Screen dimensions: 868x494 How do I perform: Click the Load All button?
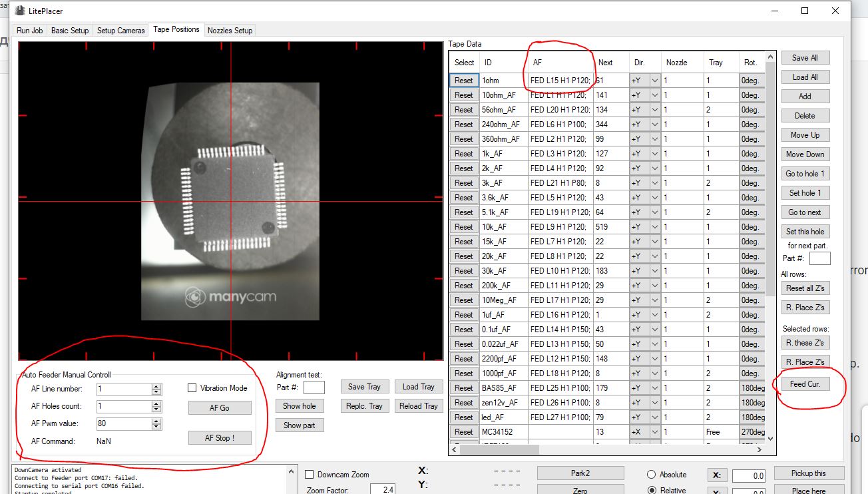tap(805, 77)
